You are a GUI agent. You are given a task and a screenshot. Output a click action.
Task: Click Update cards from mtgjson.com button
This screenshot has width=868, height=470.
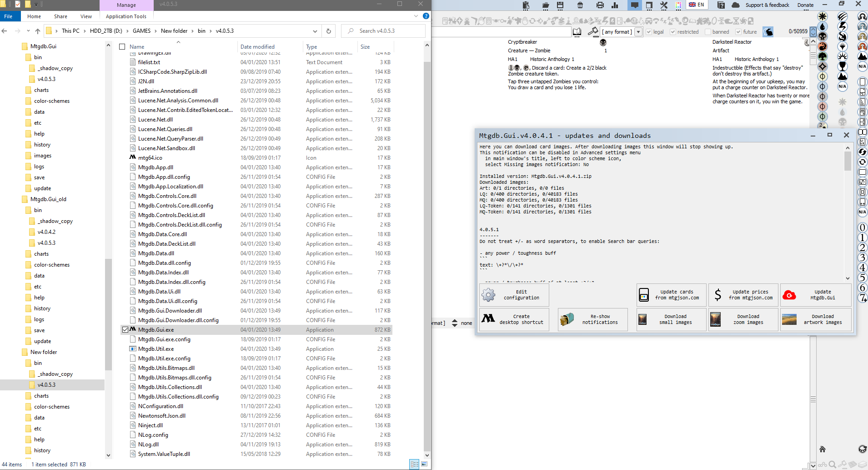click(672, 295)
